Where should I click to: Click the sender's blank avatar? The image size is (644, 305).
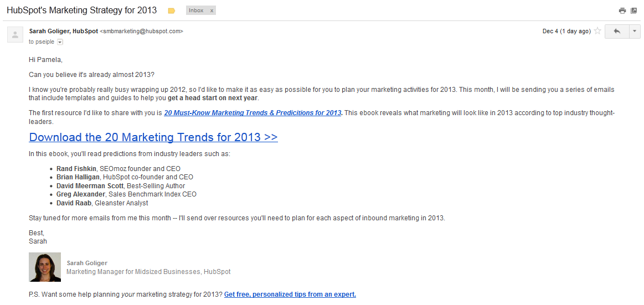click(x=15, y=34)
